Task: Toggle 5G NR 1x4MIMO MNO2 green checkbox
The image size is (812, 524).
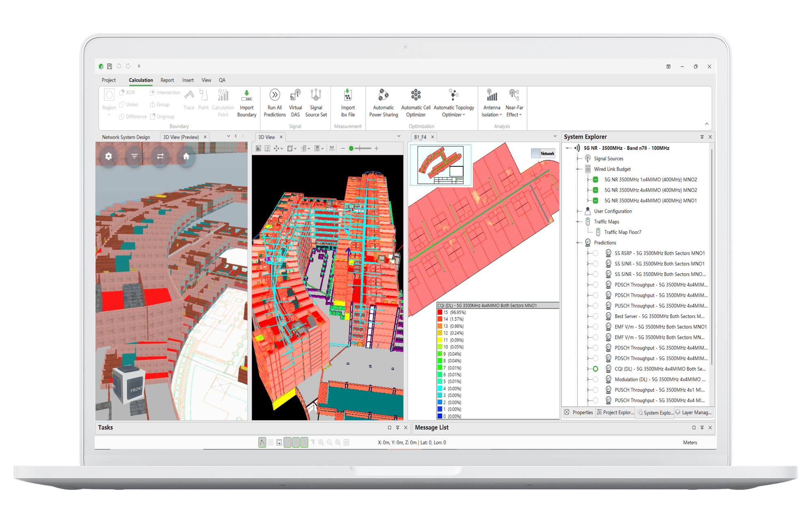Action: 596,179
